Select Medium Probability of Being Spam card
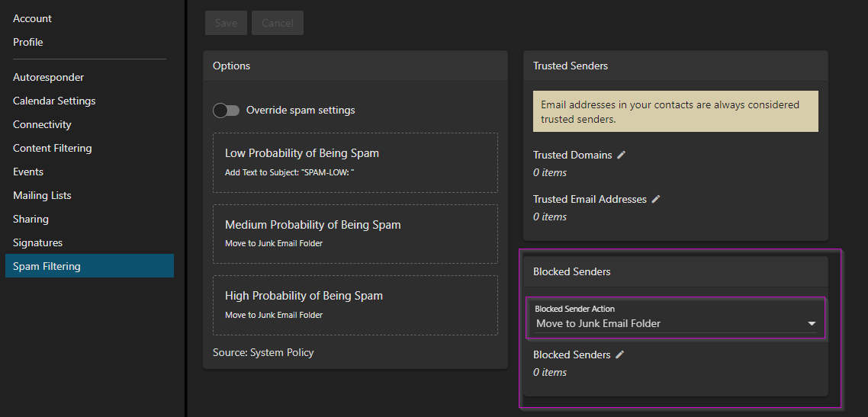This screenshot has width=868, height=417. click(x=355, y=234)
